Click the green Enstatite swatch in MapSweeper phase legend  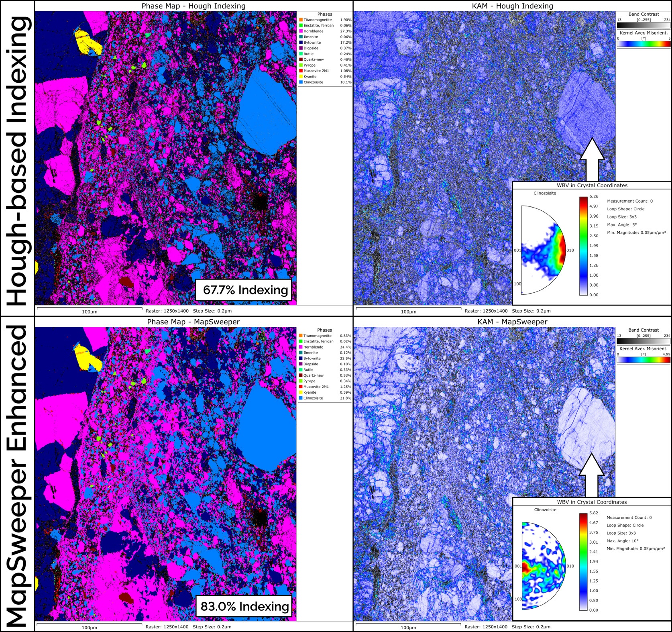tap(301, 341)
